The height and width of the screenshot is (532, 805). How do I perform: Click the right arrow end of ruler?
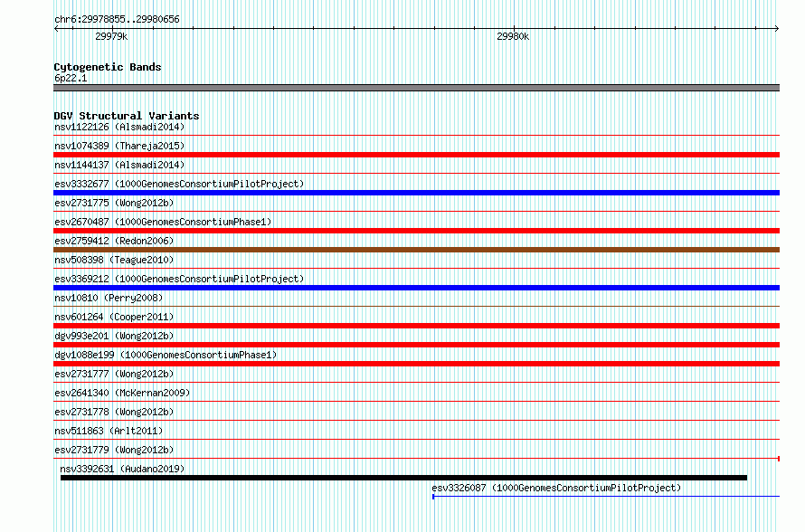pyautogui.click(x=777, y=29)
